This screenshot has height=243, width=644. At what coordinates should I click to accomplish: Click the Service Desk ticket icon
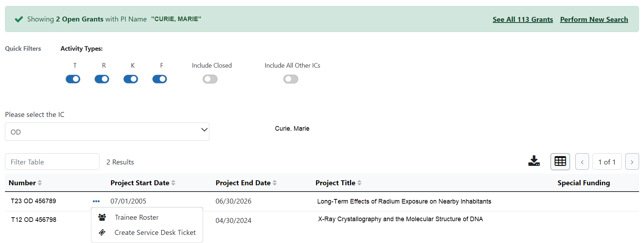point(102,232)
